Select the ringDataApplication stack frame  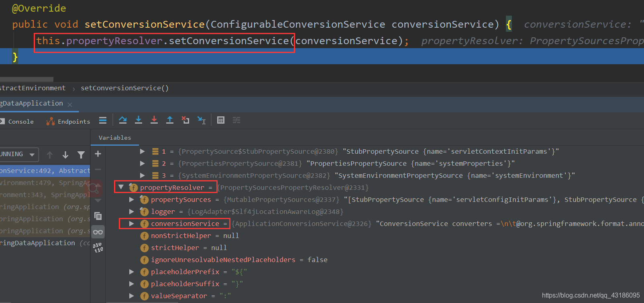[x=45, y=243]
